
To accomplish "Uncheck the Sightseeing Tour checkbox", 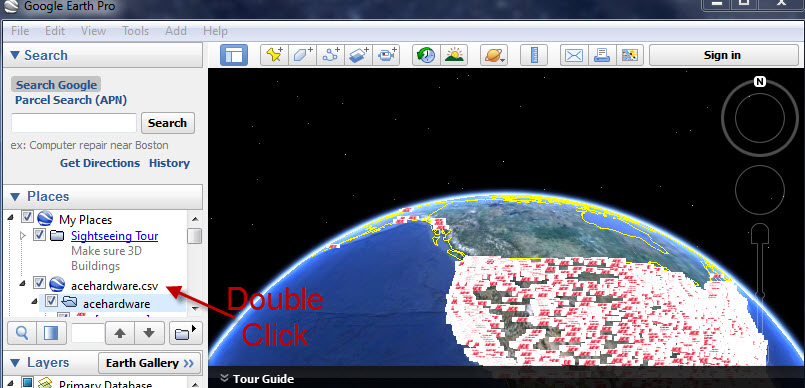I will click(x=40, y=235).
